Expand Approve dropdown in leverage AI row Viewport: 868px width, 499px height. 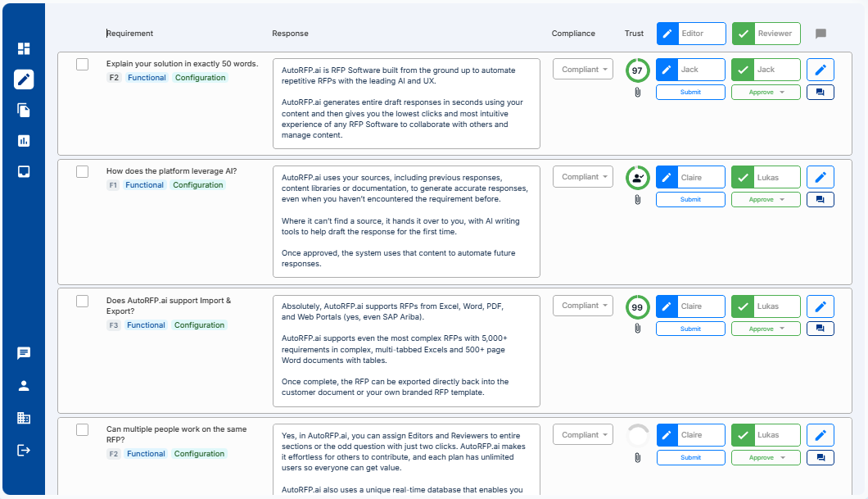pos(766,199)
